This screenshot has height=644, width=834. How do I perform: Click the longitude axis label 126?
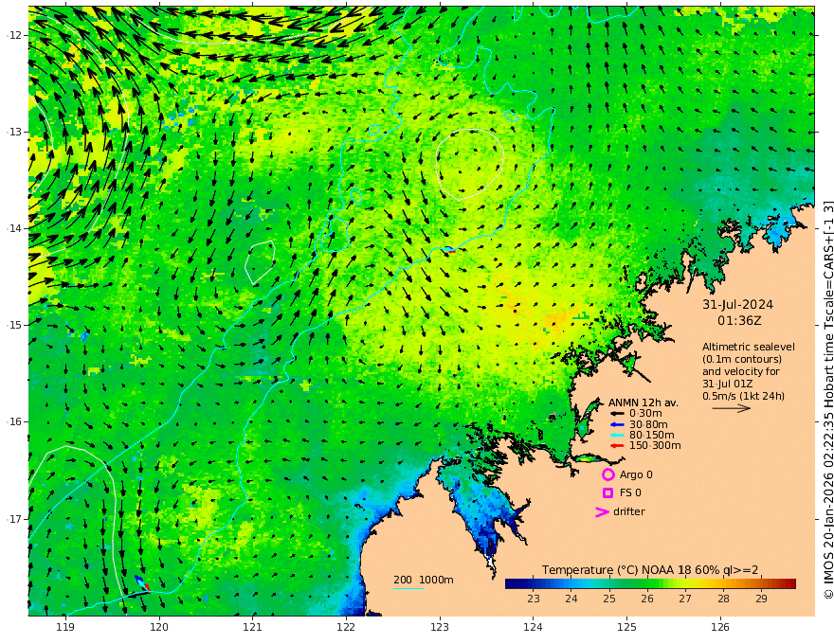[x=720, y=628]
